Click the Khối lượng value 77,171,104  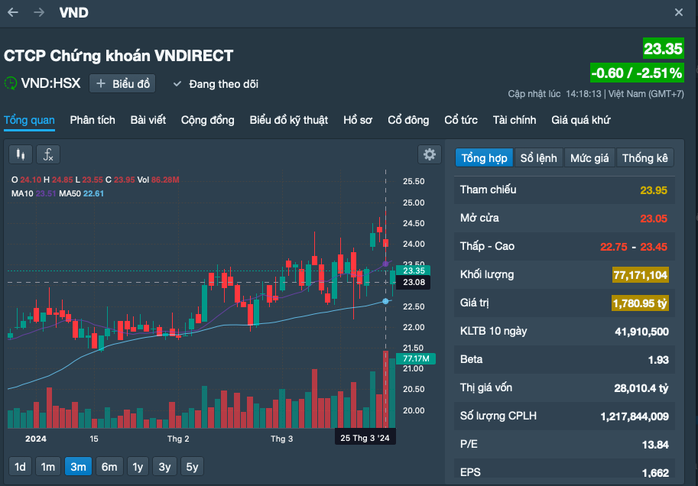click(641, 275)
